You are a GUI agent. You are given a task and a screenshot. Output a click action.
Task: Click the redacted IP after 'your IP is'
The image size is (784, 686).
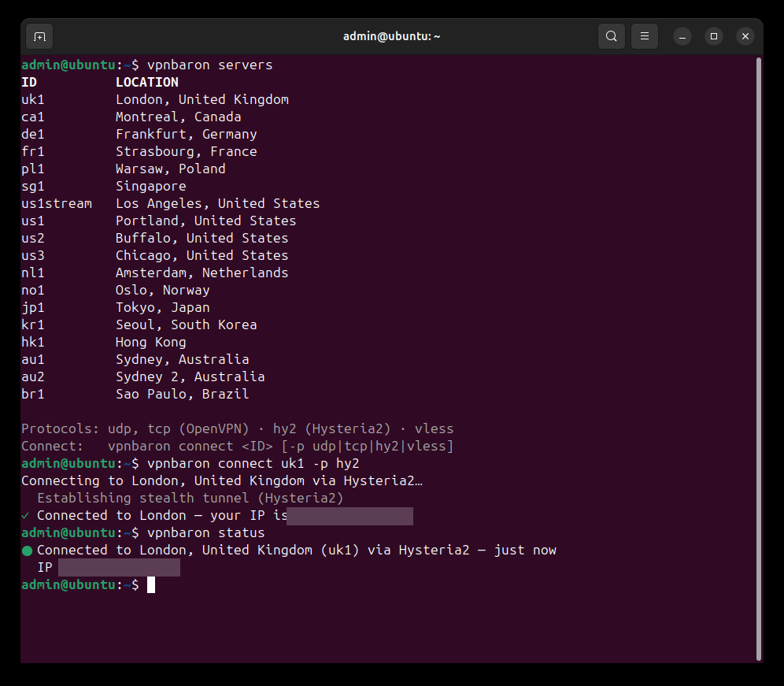[x=350, y=516]
